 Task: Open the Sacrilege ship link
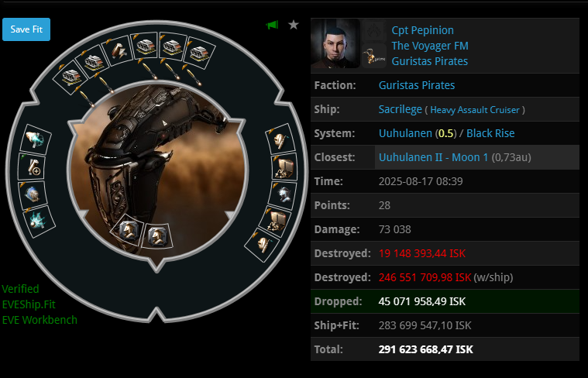point(400,109)
